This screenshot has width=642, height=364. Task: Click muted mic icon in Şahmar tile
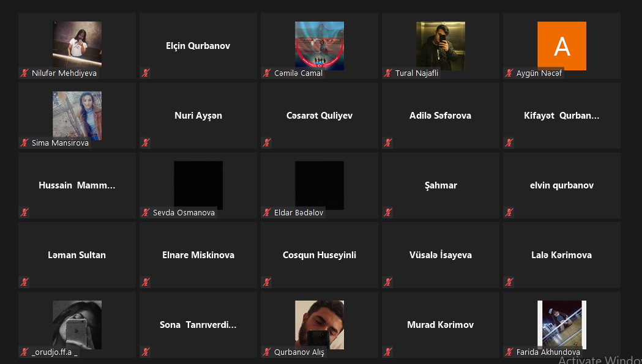tap(388, 212)
